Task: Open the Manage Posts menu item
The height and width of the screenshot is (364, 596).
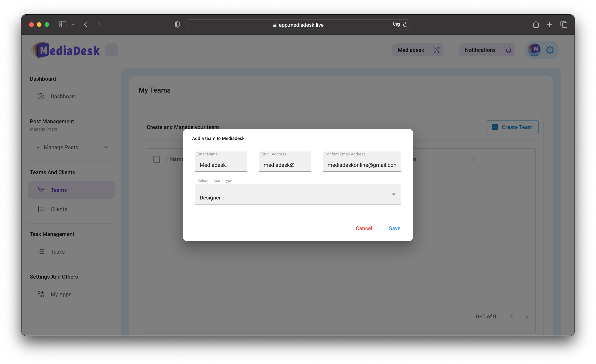Action: click(x=71, y=147)
